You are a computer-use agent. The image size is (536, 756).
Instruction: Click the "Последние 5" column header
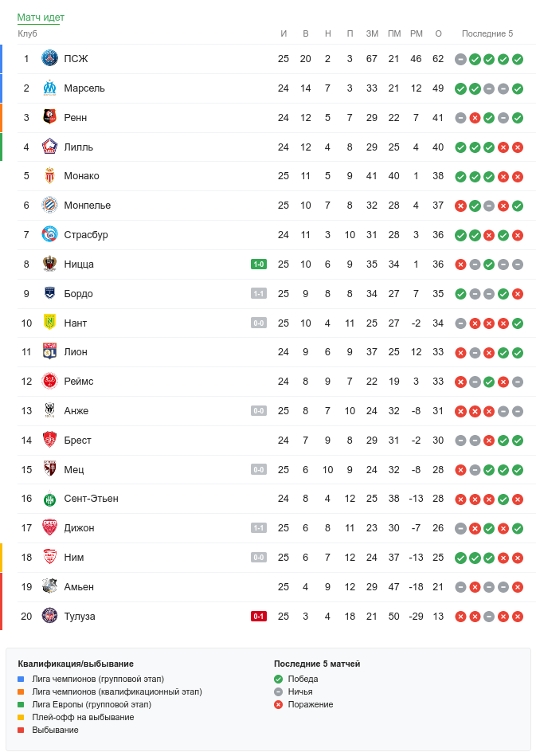(487, 33)
